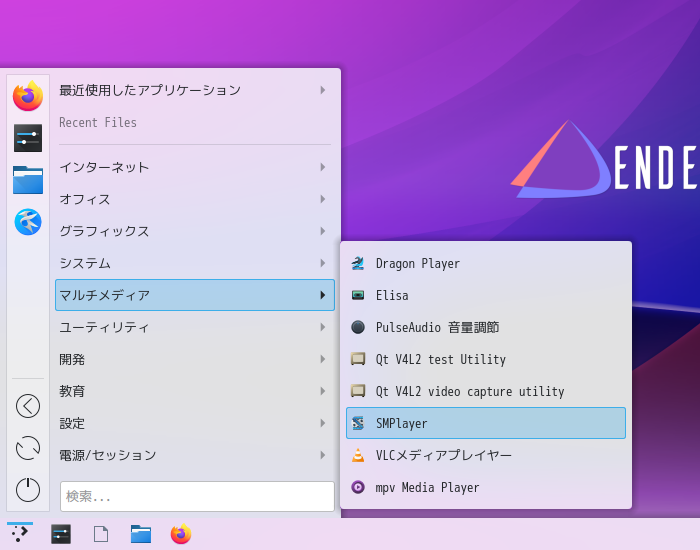Expand the システム submenu arrow
This screenshot has height=550, width=700.
coord(323,263)
